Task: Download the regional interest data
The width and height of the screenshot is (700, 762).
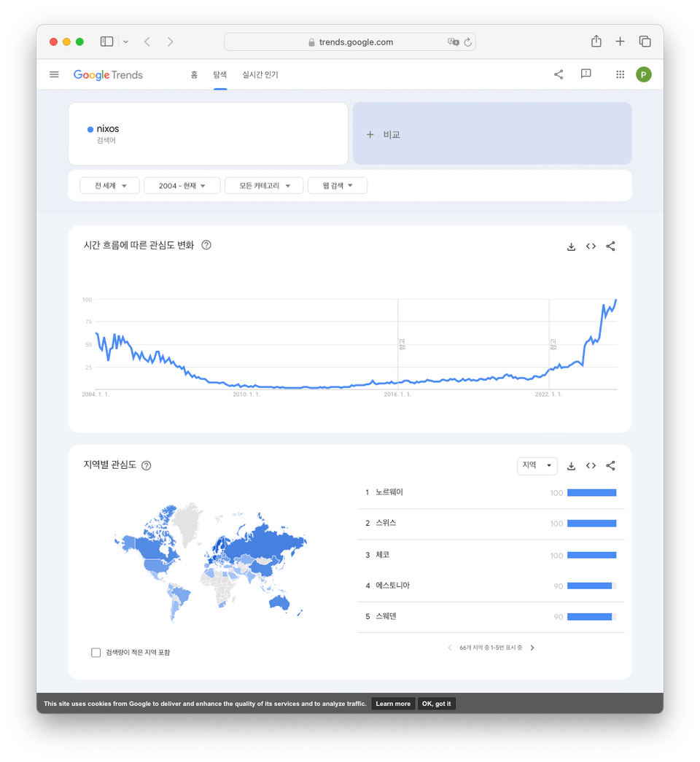Action: pyautogui.click(x=571, y=465)
